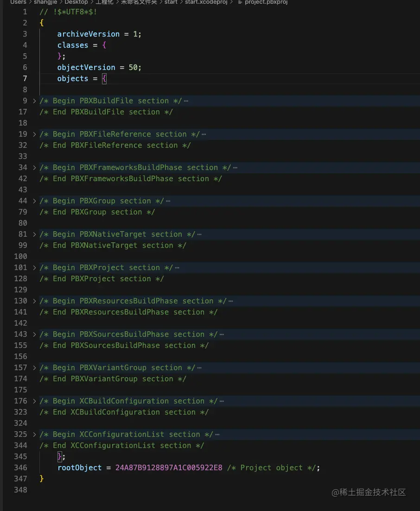The height and width of the screenshot is (511, 420).
Task: Click ellipsis after Begin XCConfigurationList section comment
Action: (217, 435)
